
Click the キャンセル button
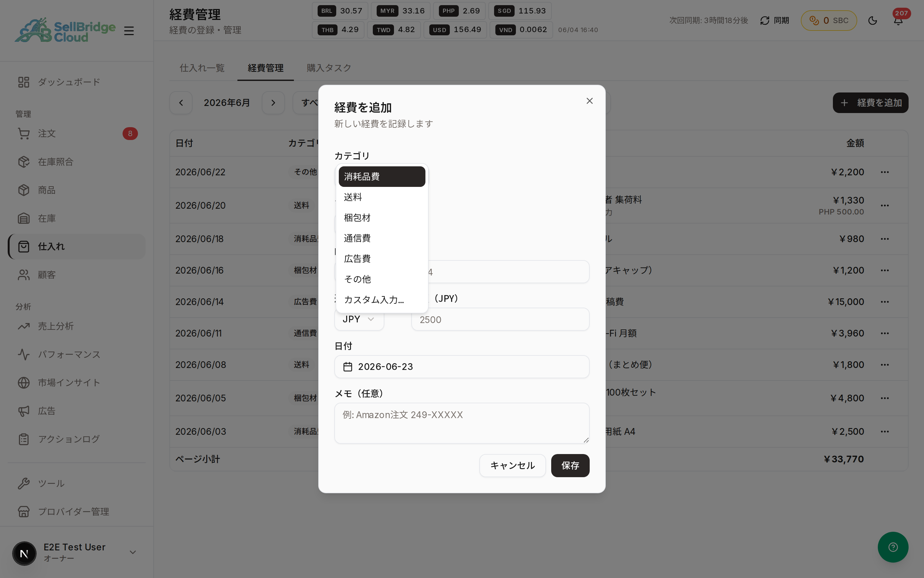pos(512,466)
